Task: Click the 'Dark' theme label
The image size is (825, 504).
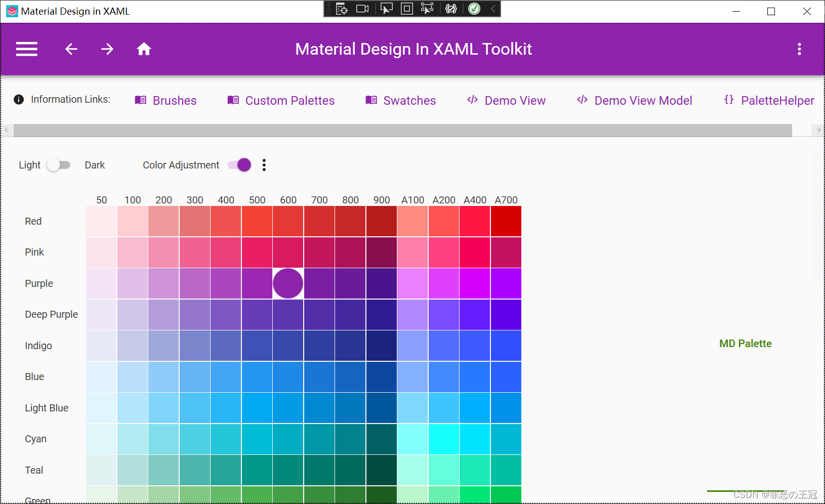Action: (95, 165)
